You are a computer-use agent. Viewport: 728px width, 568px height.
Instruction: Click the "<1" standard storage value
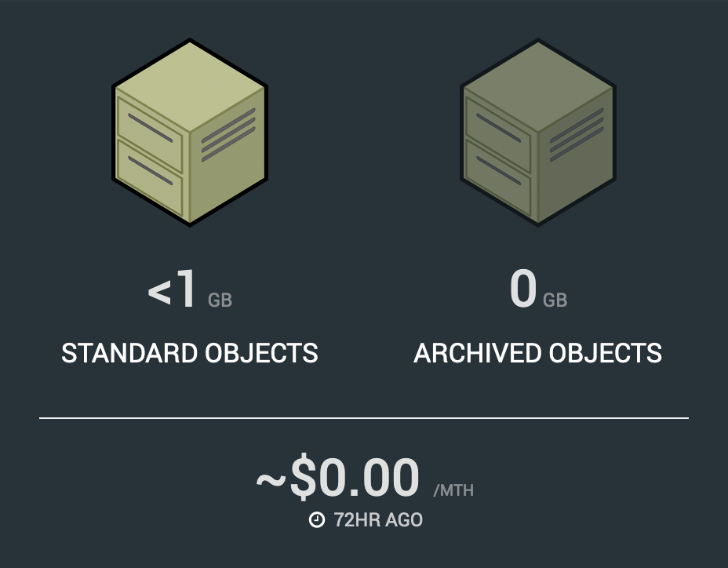tap(172, 291)
